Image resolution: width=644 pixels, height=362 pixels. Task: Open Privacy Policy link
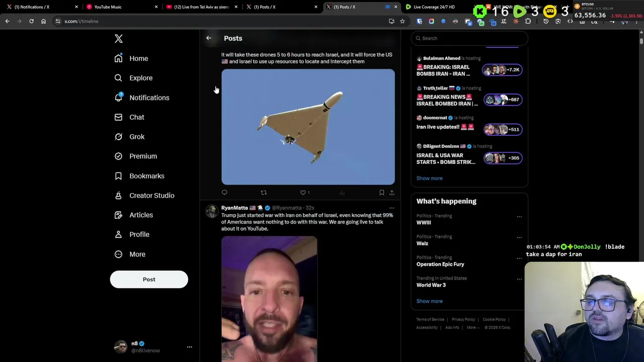pos(463,319)
